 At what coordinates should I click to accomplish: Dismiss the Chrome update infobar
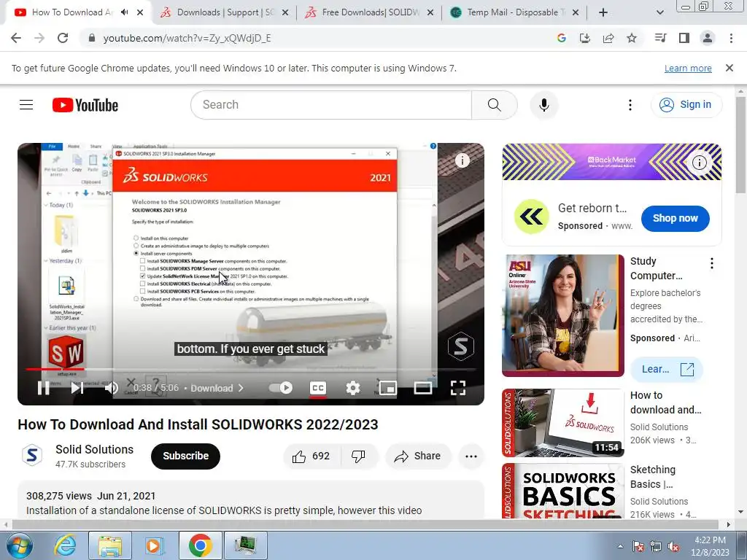(729, 68)
